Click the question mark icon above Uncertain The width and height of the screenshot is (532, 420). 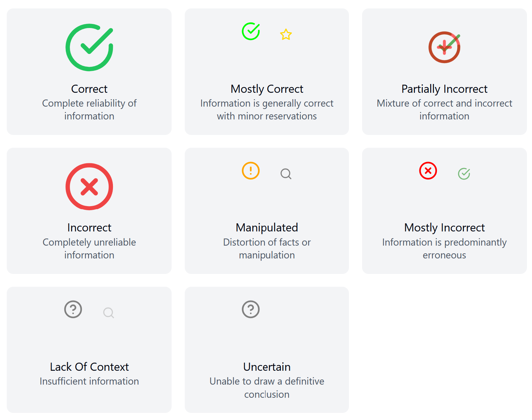point(251,309)
